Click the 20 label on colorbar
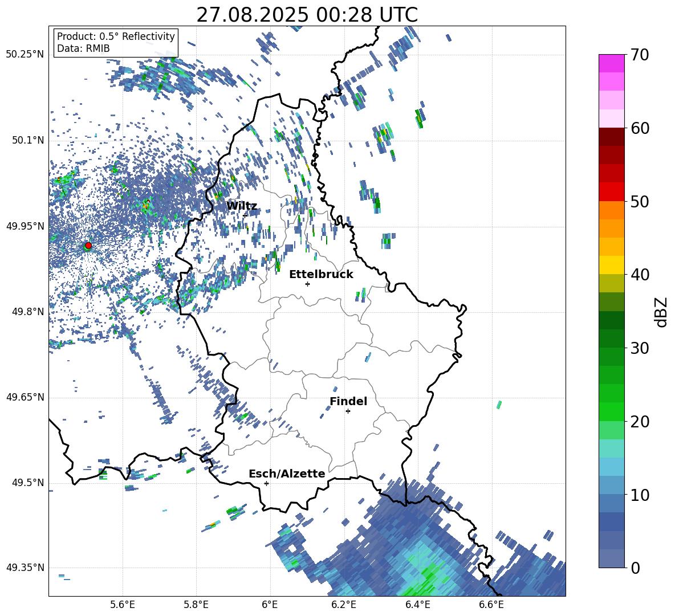Screen dimensions: 675x616 [x=640, y=422]
